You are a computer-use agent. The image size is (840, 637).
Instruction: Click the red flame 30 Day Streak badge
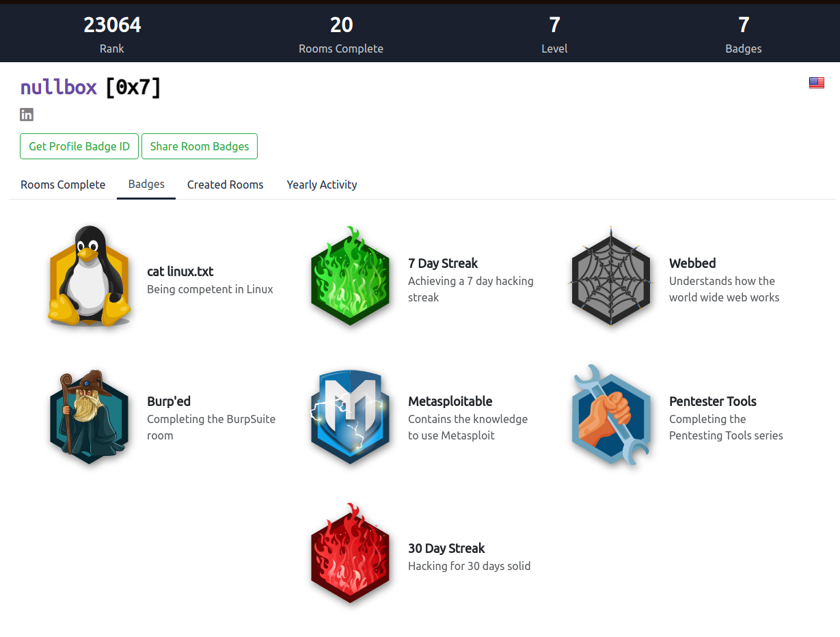(351, 554)
